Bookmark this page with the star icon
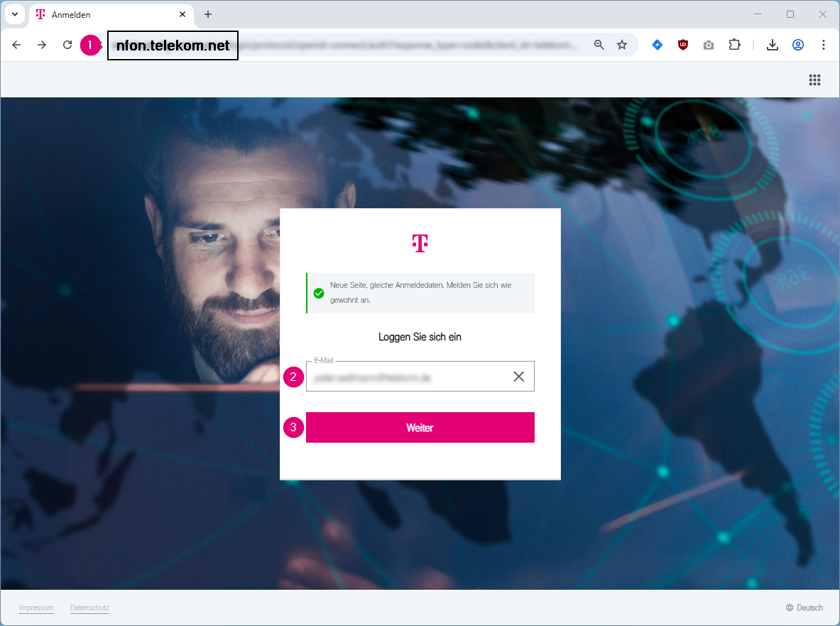Viewport: 840px width, 626px height. (x=622, y=45)
